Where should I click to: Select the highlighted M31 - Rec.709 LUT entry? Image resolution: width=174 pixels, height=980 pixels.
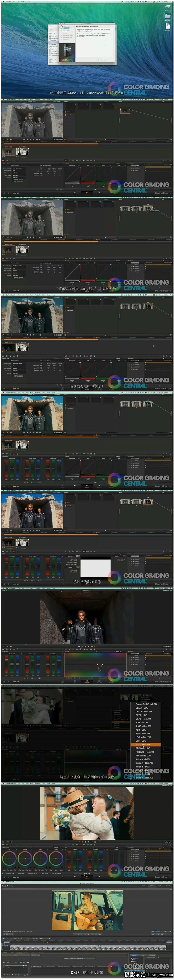[x=146, y=745]
